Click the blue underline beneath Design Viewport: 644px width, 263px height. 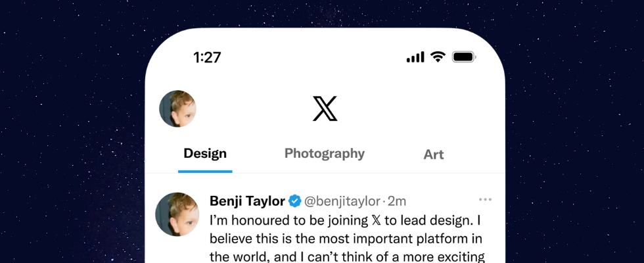coord(205,171)
